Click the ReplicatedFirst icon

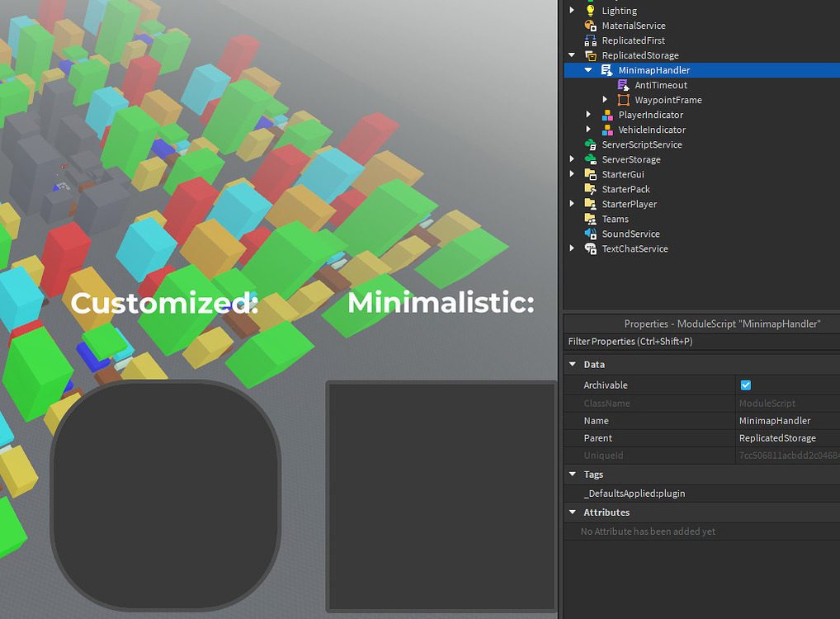click(x=590, y=40)
